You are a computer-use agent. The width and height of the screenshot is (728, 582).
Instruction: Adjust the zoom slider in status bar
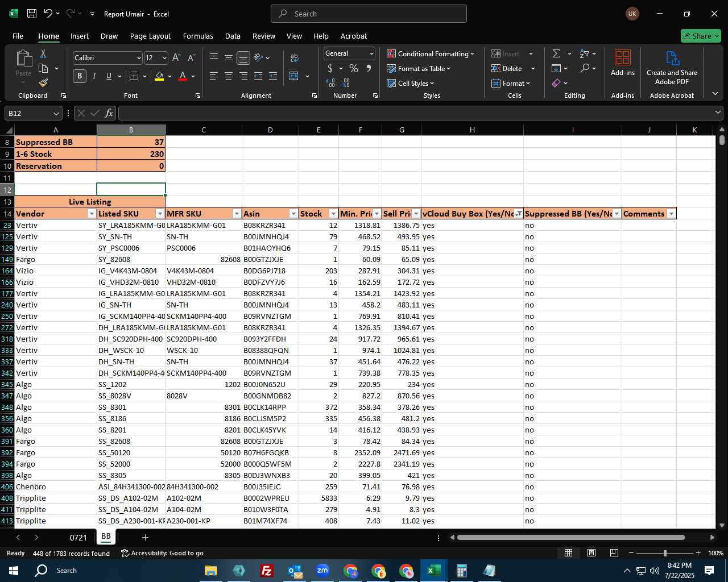click(x=665, y=553)
